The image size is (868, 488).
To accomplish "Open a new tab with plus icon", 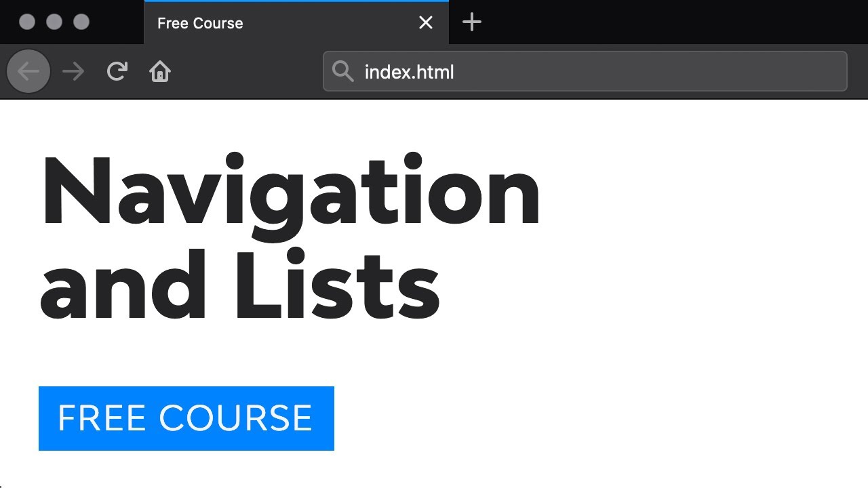I will point(471,22).
